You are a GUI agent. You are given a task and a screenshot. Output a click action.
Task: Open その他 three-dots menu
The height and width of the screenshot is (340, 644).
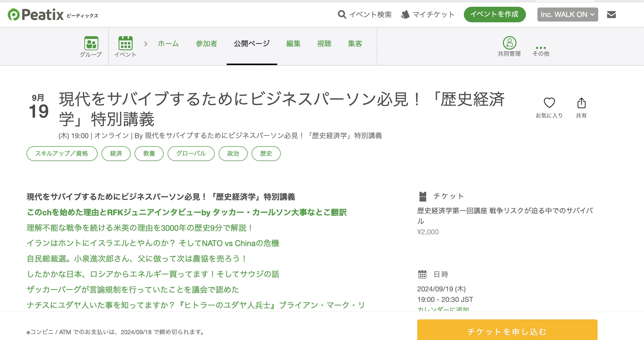[x=541, y=48]
